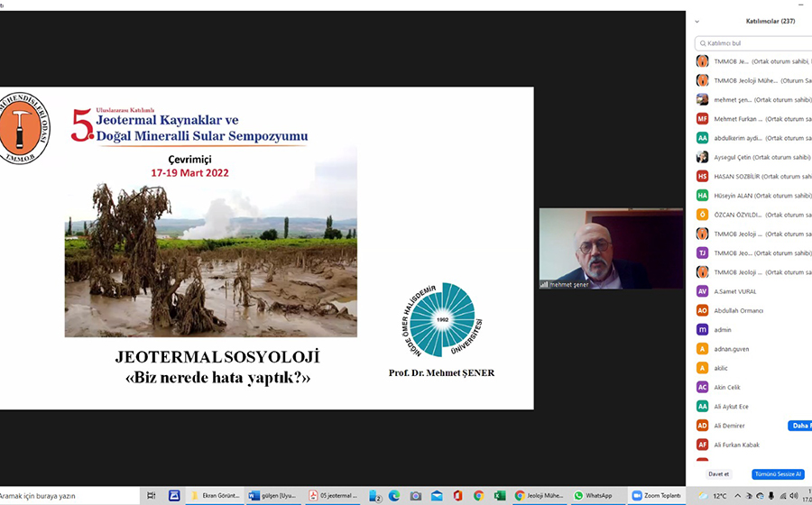
Task: Click the Windows search box Aramak için buraya yazın
Action: pyautogui.click(x=68, y=496)
